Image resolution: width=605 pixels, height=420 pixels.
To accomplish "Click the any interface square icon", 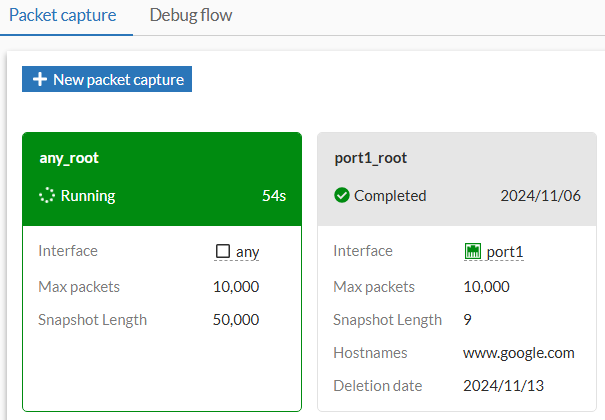I will point(223,252).
